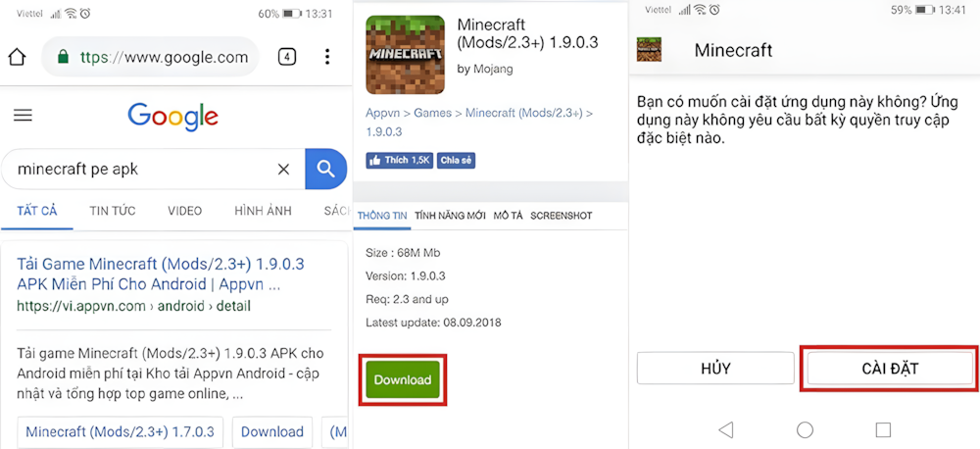Switch to the VIDEO results tab
This screenshot has width=980, height=449.
[185, 211]
